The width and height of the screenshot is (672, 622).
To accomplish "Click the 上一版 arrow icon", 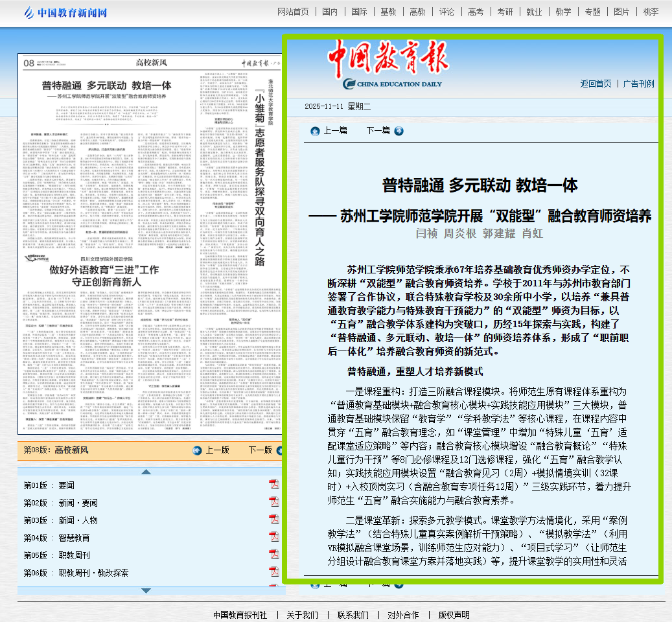I will [x=197, y=450].
